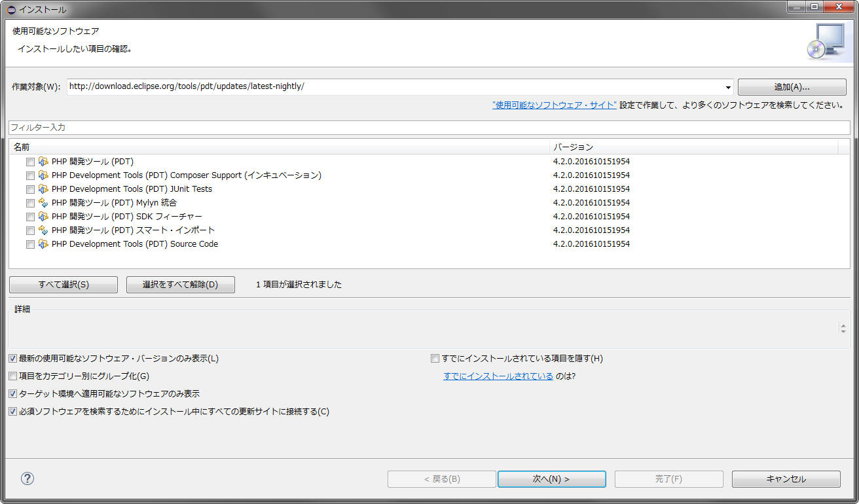Click the 選択をすべて解除(D) button
The height and width of the screenshot is (504, 859).
pos(181,285)
